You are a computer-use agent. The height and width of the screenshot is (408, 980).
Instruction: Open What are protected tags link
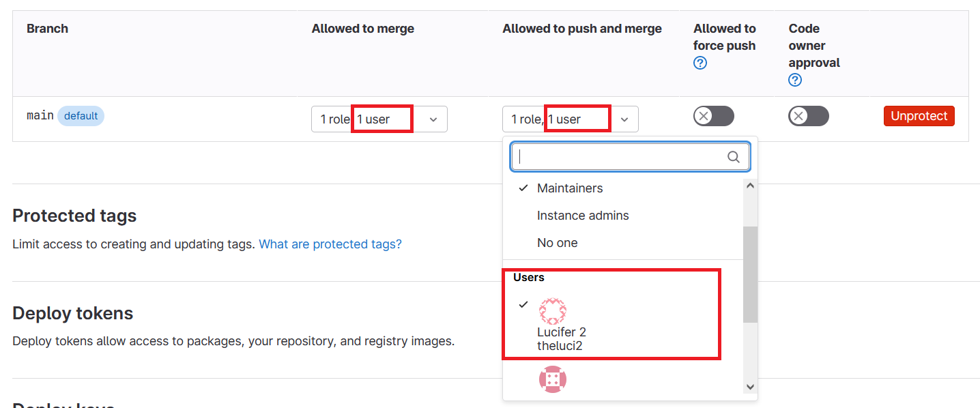click(330, 244)
